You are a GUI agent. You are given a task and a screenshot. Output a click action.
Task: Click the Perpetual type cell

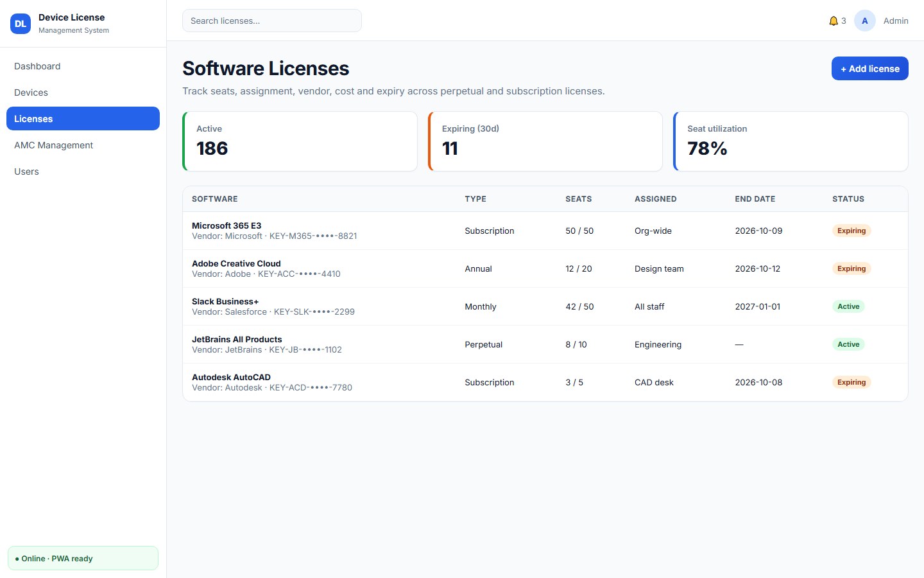coord(483,345)
